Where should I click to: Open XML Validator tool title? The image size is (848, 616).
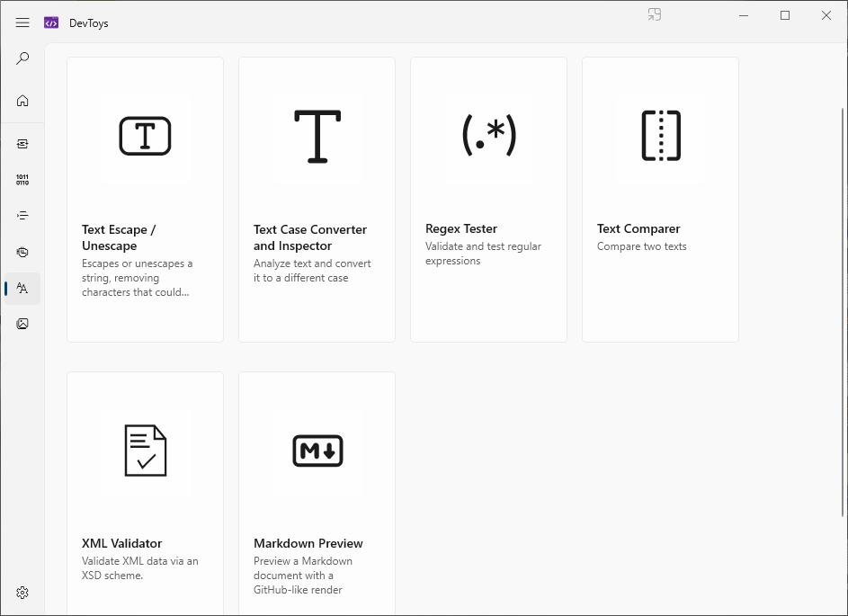[121, 543]
